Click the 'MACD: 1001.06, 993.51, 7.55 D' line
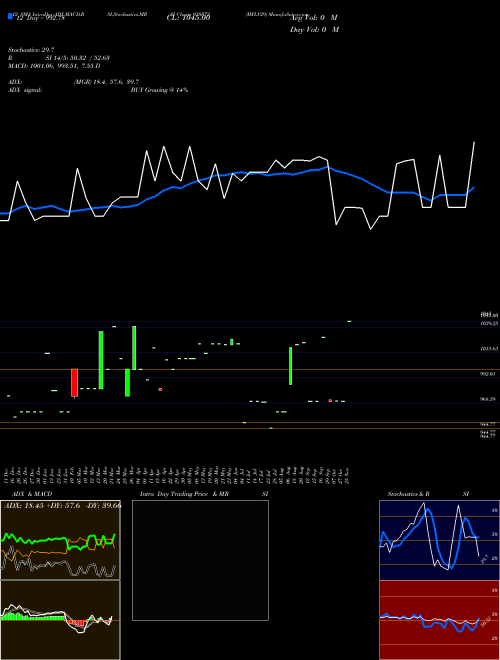The height and width of the screenshot is (660, 500). (54, 66)
